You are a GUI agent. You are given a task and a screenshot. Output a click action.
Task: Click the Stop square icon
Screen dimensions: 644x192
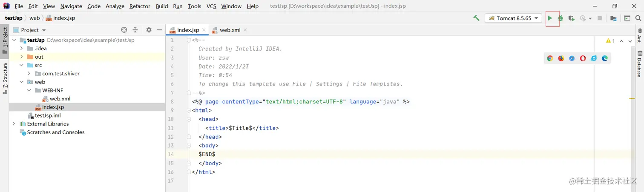click(600, 18)
